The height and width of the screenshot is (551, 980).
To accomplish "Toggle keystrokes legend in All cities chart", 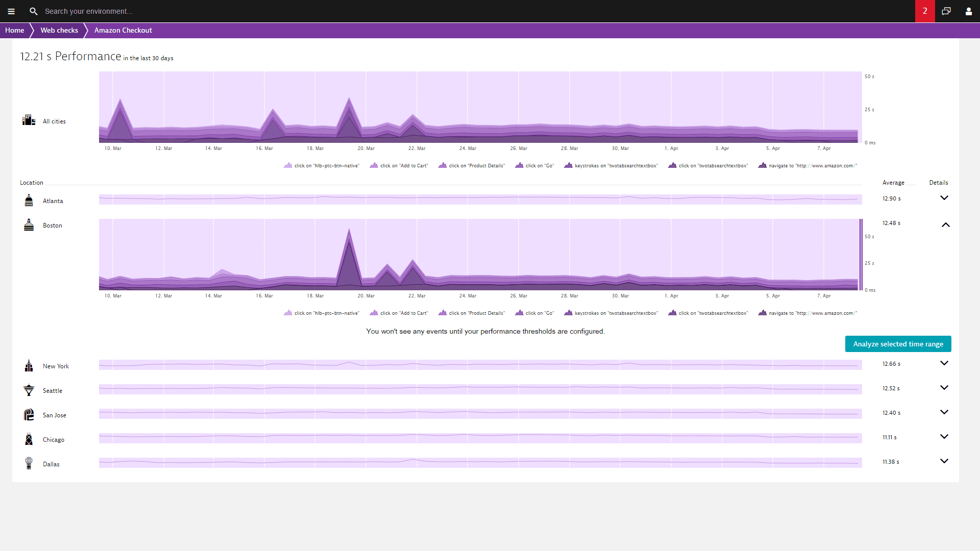I will coord(611,165).
